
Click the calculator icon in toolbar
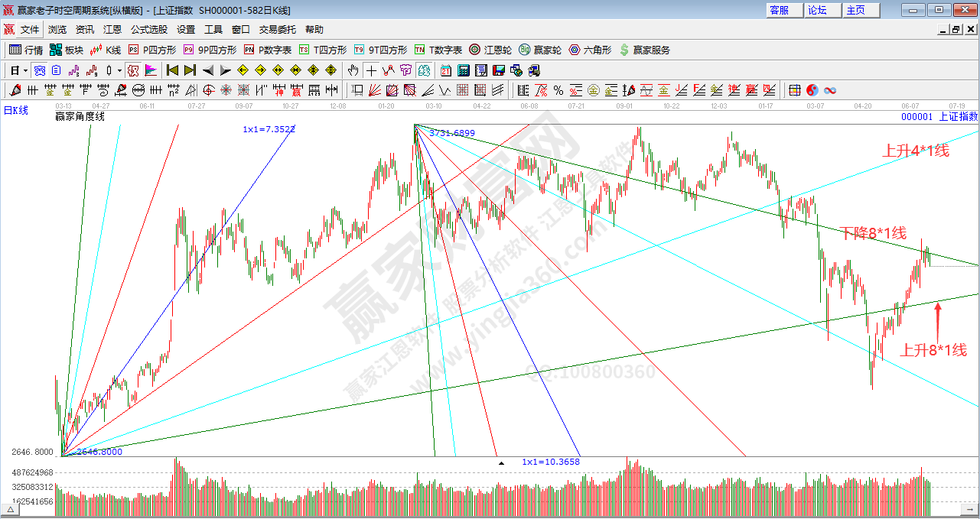click(x=463, y=70)
